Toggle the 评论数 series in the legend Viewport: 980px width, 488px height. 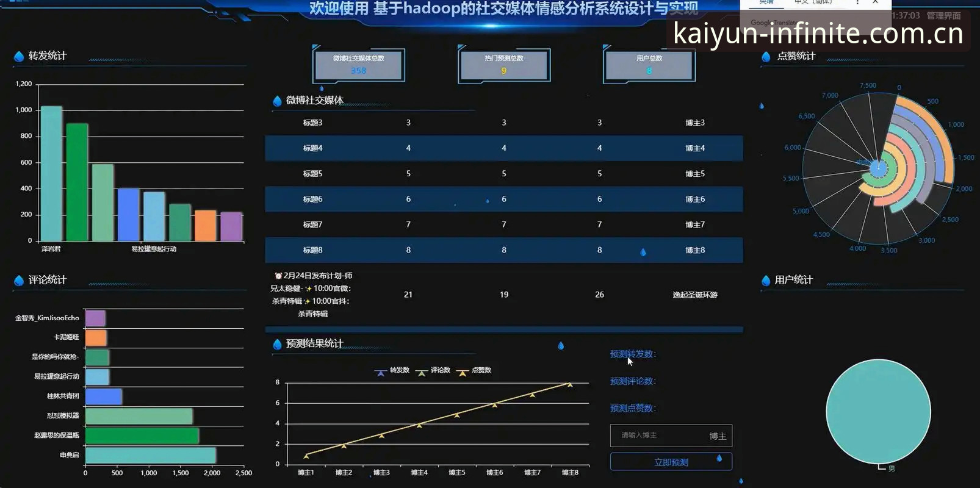click(433, 370)
